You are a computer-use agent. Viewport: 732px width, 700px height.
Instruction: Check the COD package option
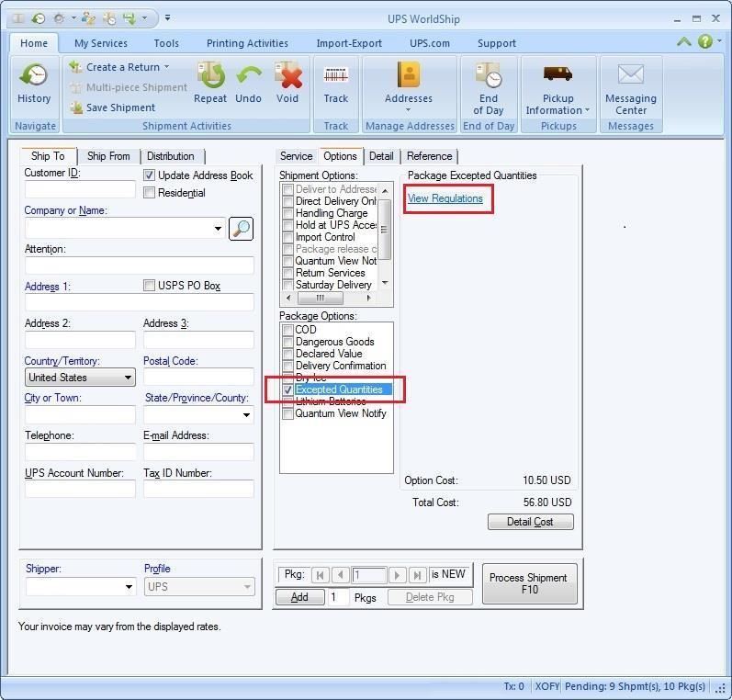[x=288, y=330]
